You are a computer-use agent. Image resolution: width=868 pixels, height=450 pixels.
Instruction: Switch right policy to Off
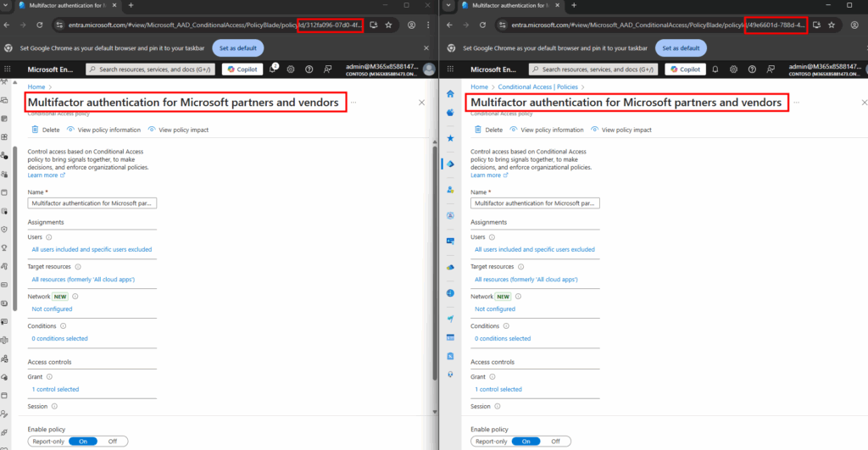555,441
